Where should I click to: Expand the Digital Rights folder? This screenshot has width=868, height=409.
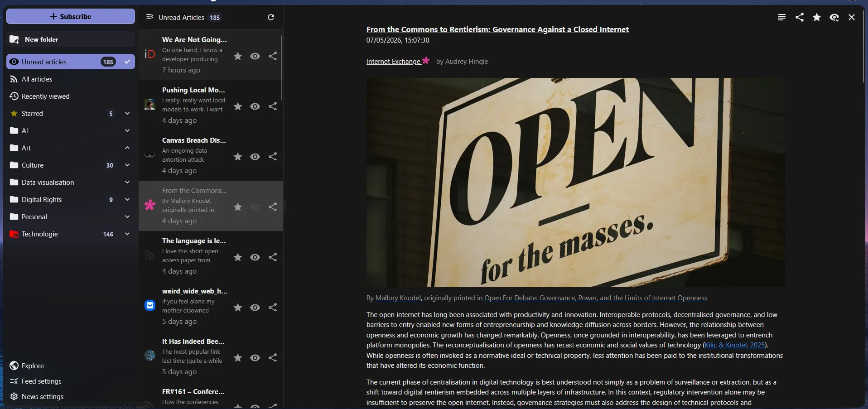tap(127, 200)
